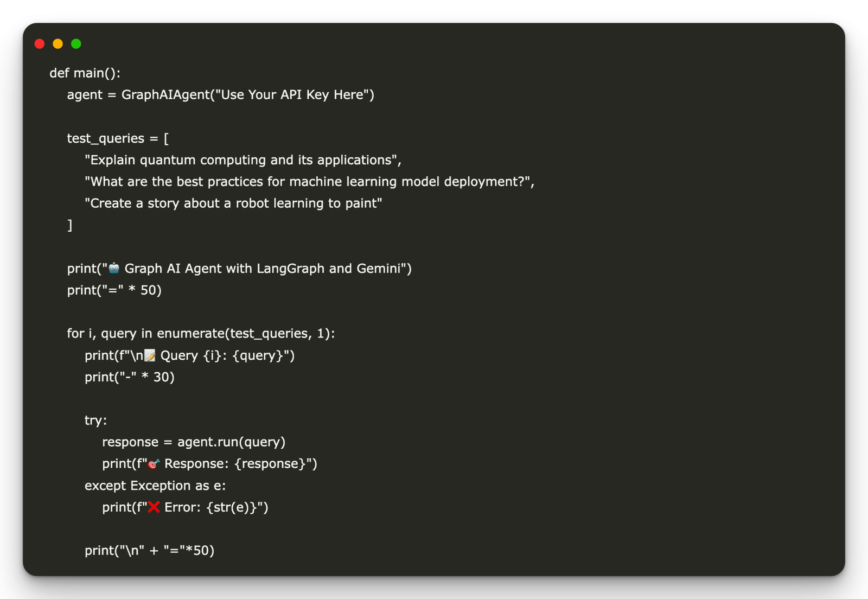Click the 'try:' keyword line
Viewport: 868px width, 599px height.
[x=96, y=420]
